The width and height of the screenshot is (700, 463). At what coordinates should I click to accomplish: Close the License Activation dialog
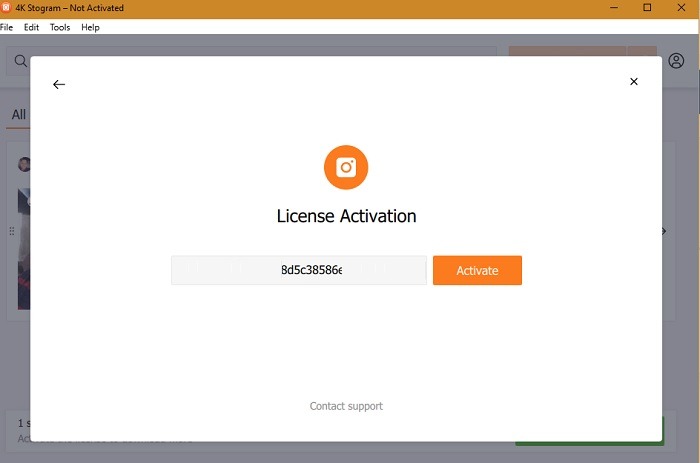click(633, 82)
